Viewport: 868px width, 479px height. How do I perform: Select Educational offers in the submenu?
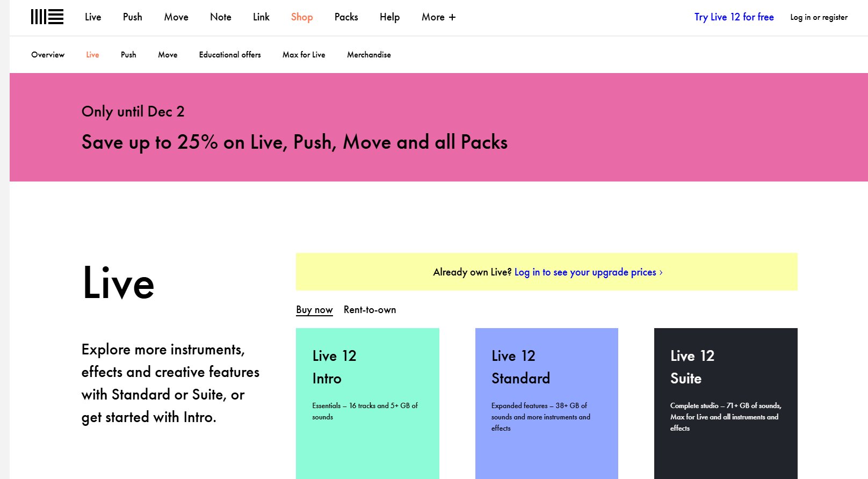pos(230,55)
